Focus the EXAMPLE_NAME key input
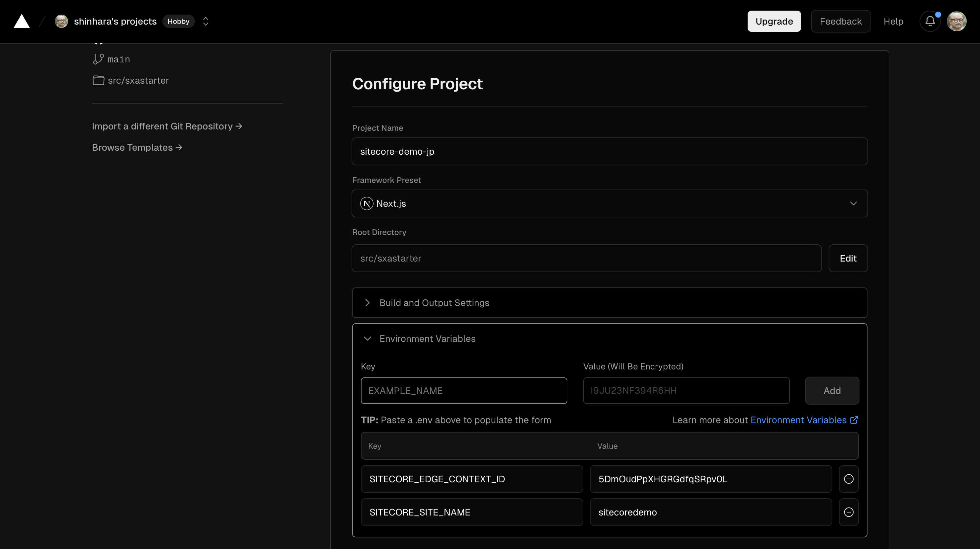This screenshot has height=549, width=980. pos(464,391)
